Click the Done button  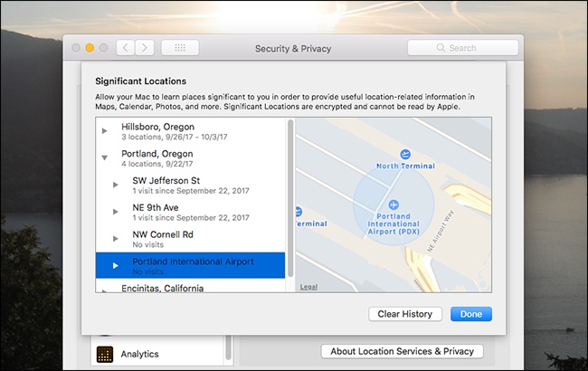coord(471,314)
